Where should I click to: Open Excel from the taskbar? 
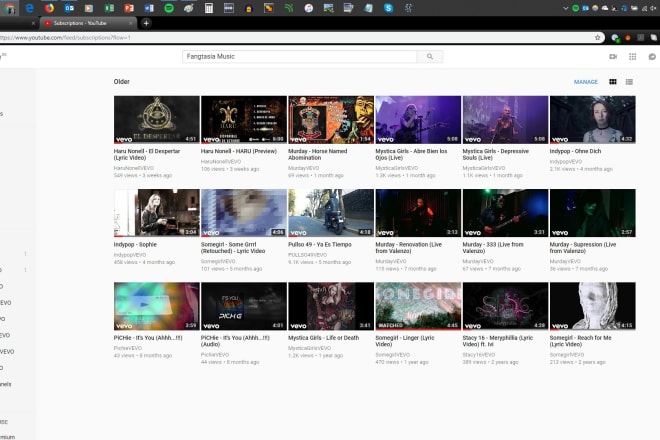click(x=109, y=8)
